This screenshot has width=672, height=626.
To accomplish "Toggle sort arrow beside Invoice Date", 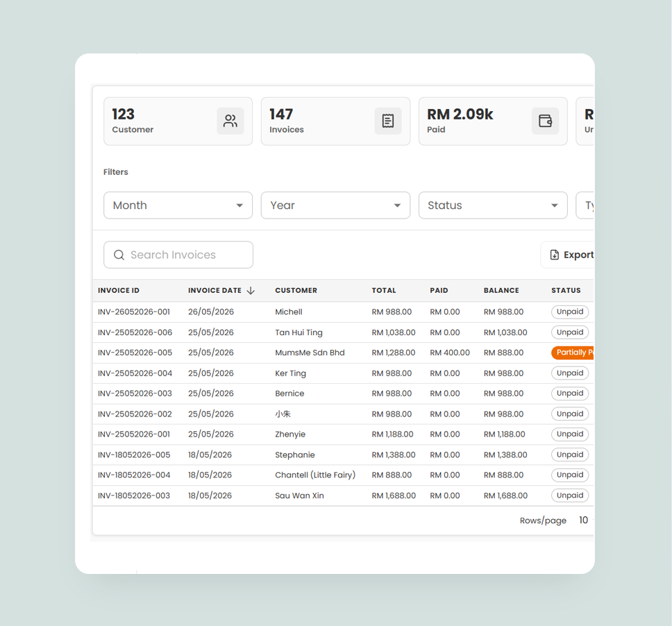I will click(251, 291).
